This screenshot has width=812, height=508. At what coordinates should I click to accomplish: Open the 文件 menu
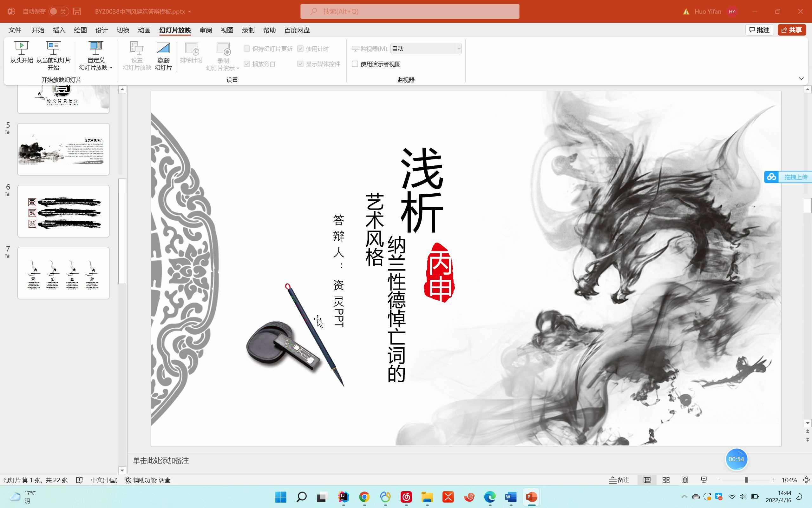15,30
